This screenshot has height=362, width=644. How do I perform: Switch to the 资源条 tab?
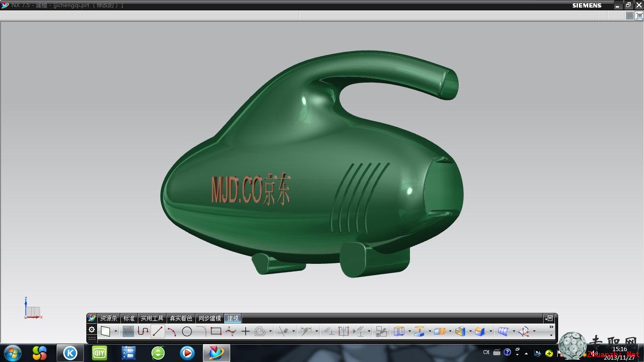pos(109,319)
